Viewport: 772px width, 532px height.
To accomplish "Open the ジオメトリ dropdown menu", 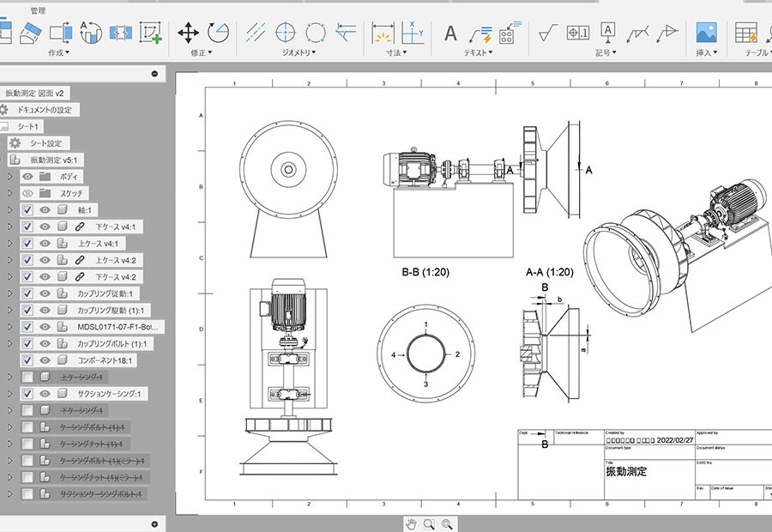I will tap(299, 53).
